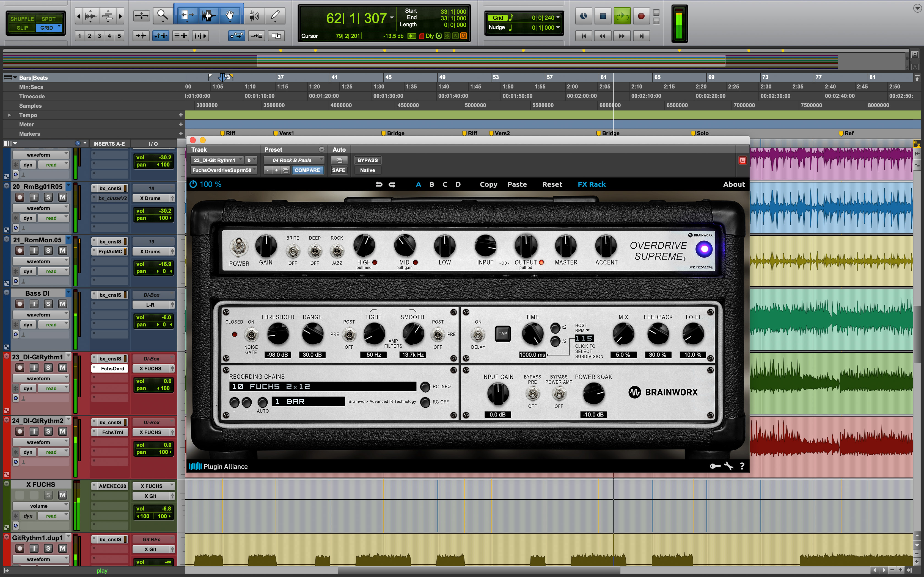Expand the Tempo ruler
The width and height of the screenshot is (924, 577).
click(10, 115)
